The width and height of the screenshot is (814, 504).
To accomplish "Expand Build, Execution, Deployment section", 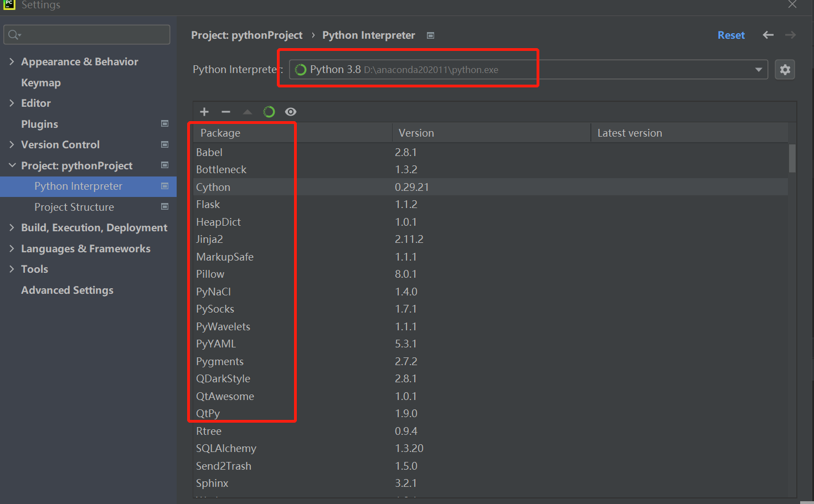I will click(x=12, y=227).
